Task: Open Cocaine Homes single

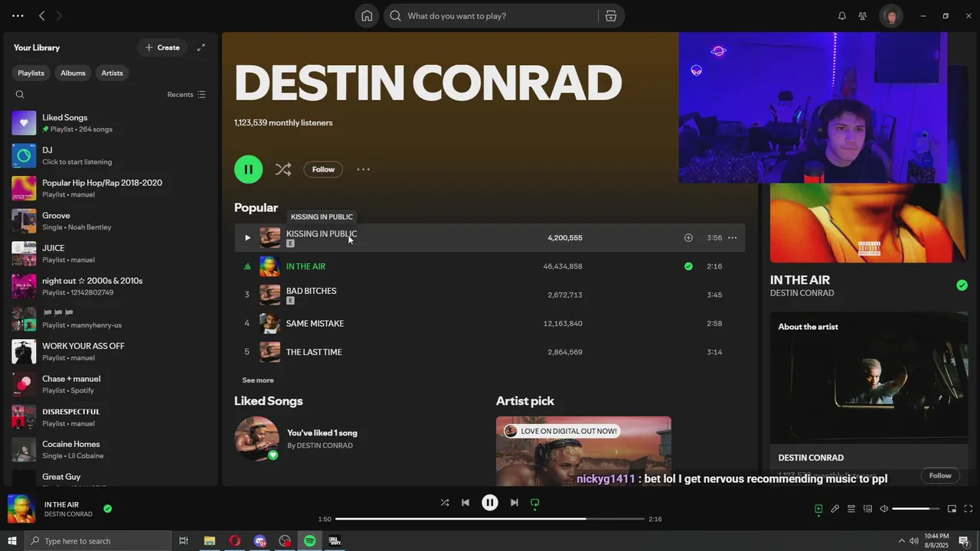Action: coord(111,450)
